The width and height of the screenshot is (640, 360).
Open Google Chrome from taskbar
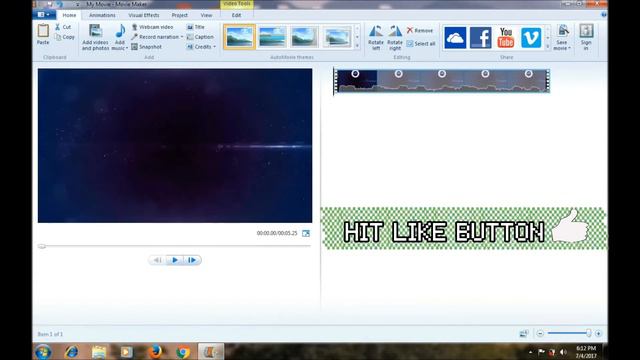click(183, 352)
